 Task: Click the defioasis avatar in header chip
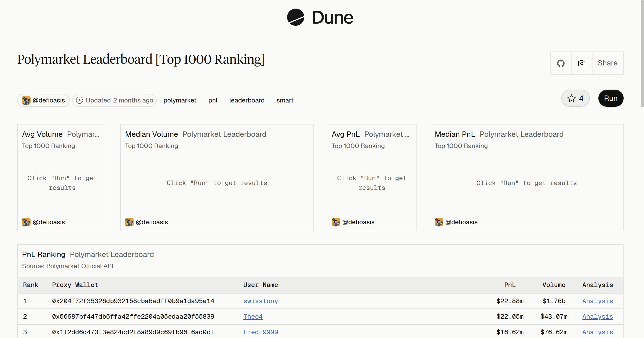26,100
